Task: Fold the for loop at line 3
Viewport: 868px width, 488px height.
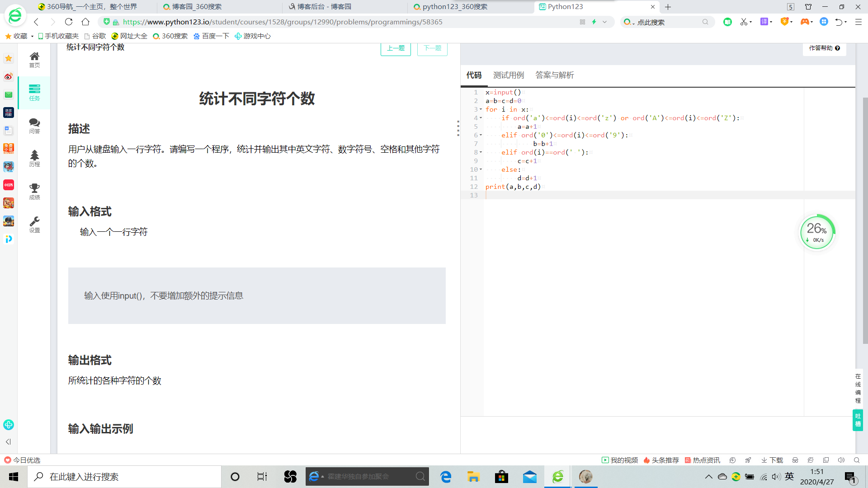Action: pos(481,110)
